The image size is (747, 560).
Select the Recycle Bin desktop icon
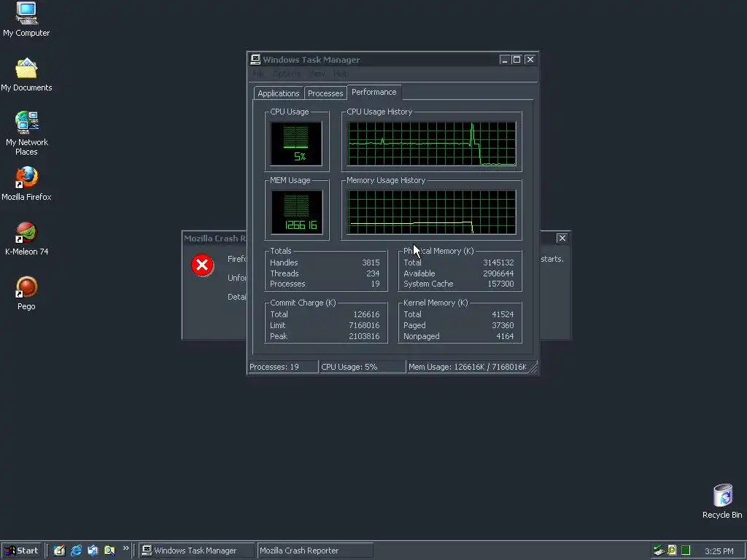(722, 501)
